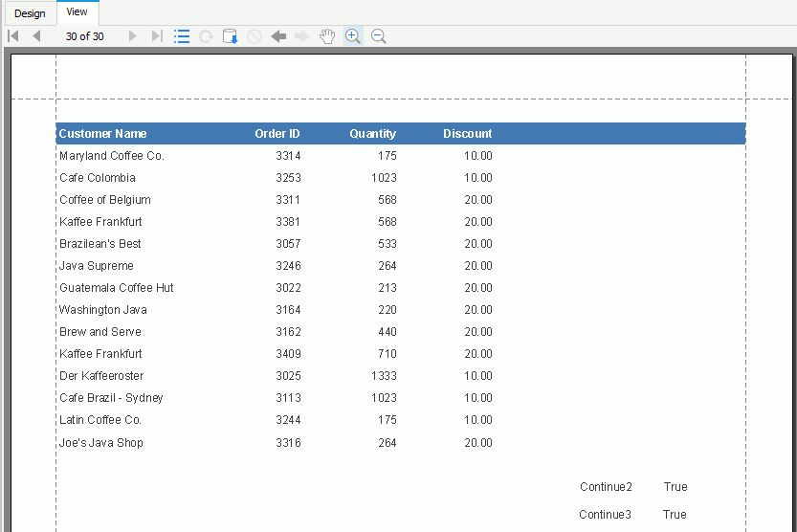The height and width of the screenshot is (532, 797).
Task: Click Order ID 3253
Action: click(x=288, y=178)
